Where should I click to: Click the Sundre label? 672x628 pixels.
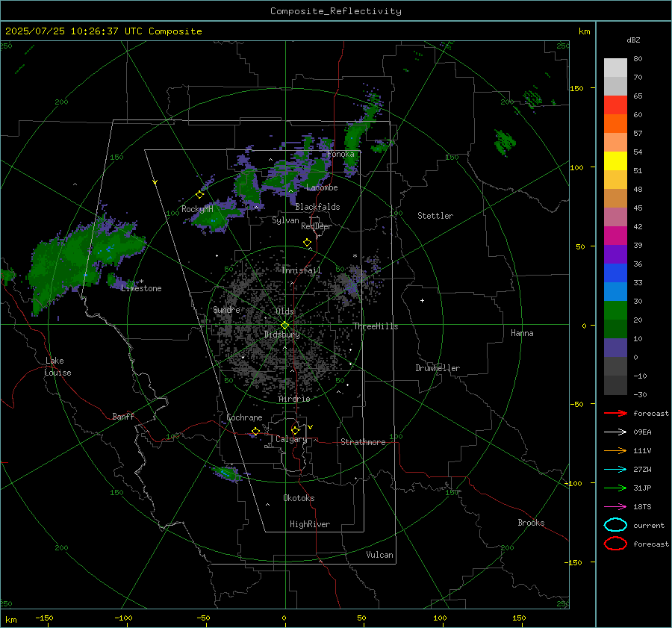tap(227, 309)
